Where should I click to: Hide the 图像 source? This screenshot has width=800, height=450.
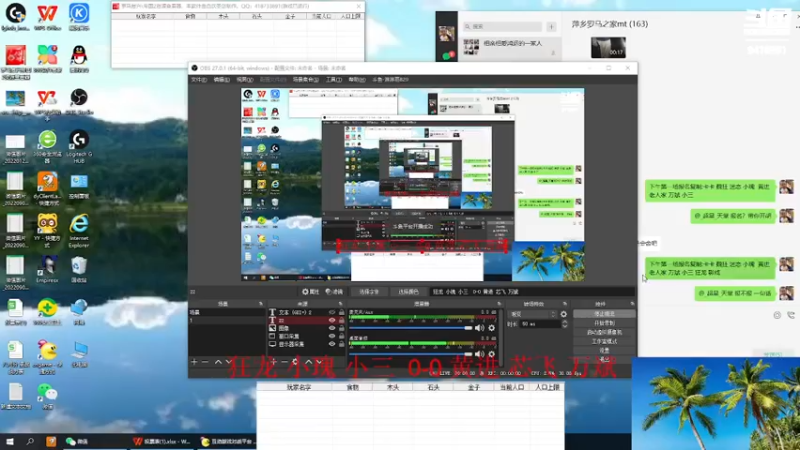point(332,328)
